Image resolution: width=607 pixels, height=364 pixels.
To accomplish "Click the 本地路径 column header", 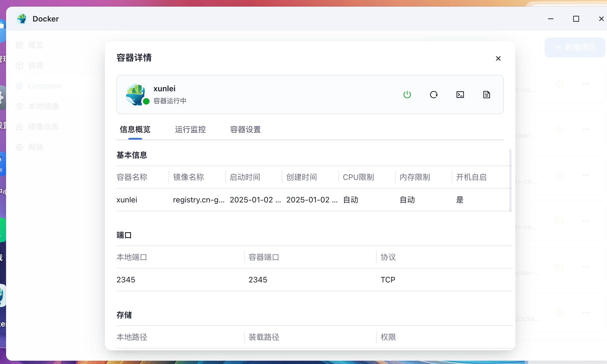I will coord(132,337).
